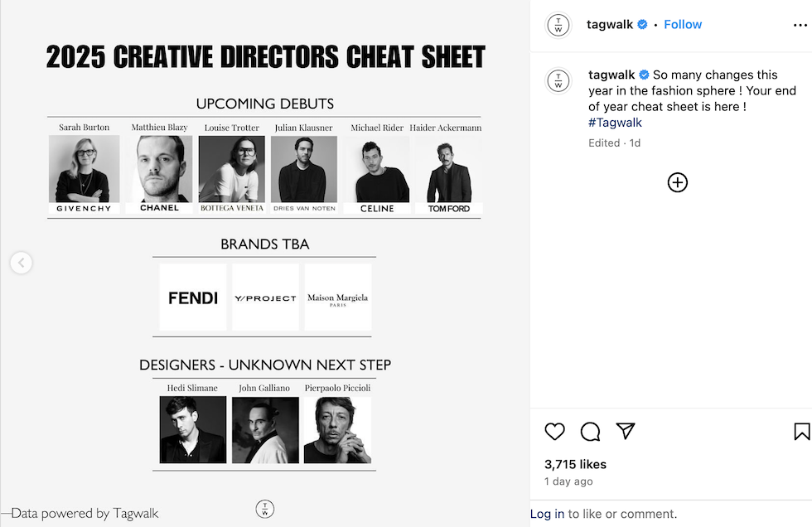Click the FENDI logo tile
Image resolution: width=812 pixels, height=527 pixels.
[193, 297]
